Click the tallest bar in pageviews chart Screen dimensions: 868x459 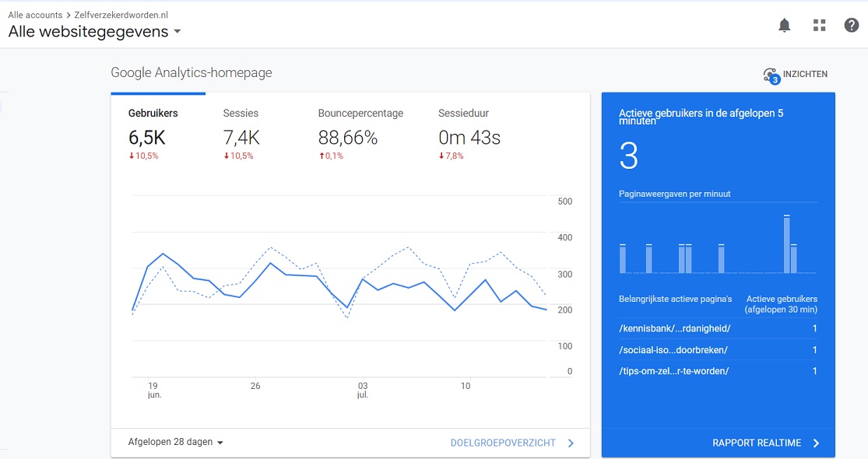pyautogui.click(x=786, y=244)
